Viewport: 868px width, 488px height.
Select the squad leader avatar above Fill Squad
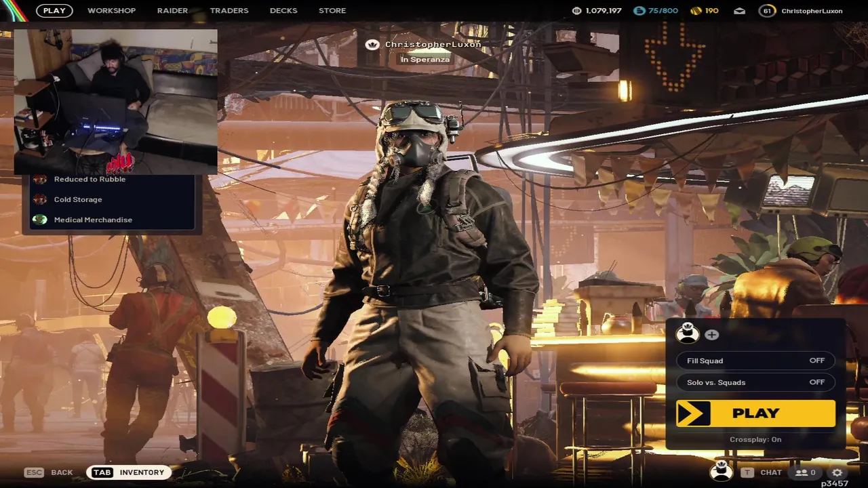coord(688,333)
